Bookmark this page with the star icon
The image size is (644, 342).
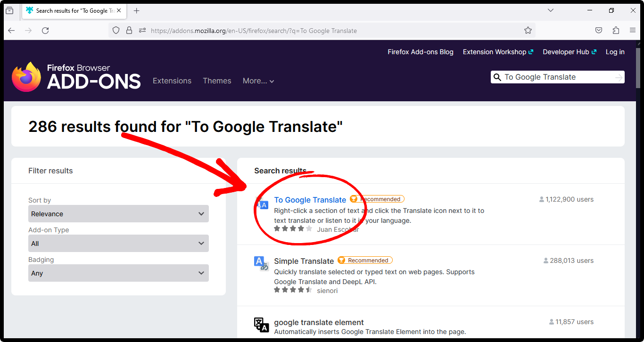tap(528, 31)
